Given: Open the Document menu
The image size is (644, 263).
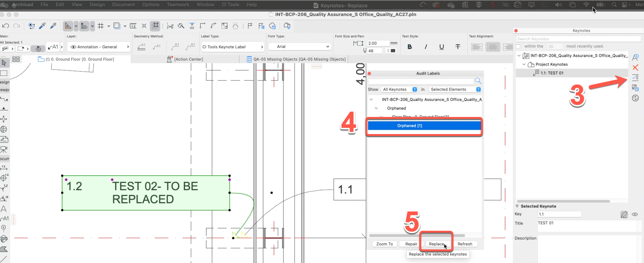Looking at the screenshot, I should [123, 4].
